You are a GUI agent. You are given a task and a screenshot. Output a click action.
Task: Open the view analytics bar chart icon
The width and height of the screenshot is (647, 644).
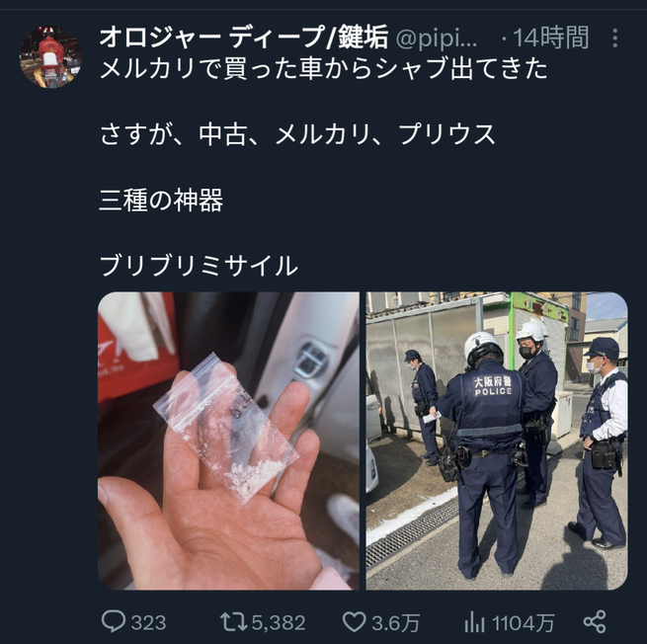(474, 621)
